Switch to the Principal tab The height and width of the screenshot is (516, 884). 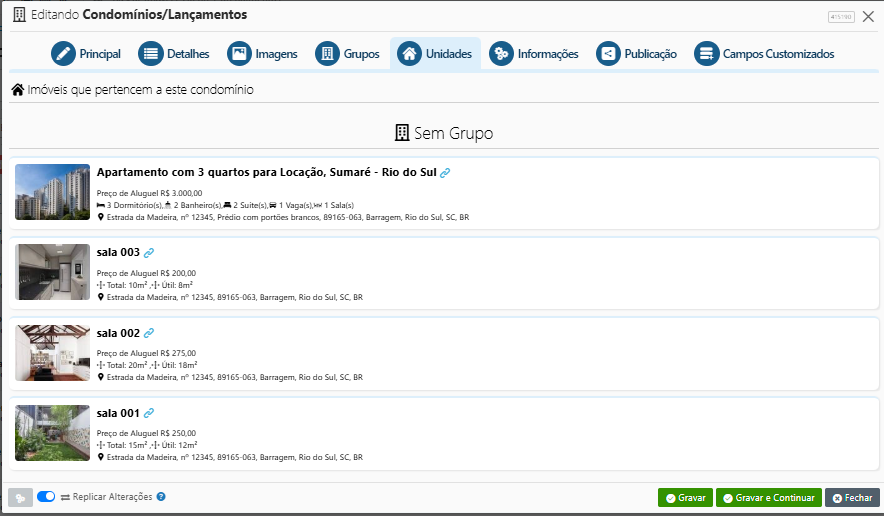87,54
